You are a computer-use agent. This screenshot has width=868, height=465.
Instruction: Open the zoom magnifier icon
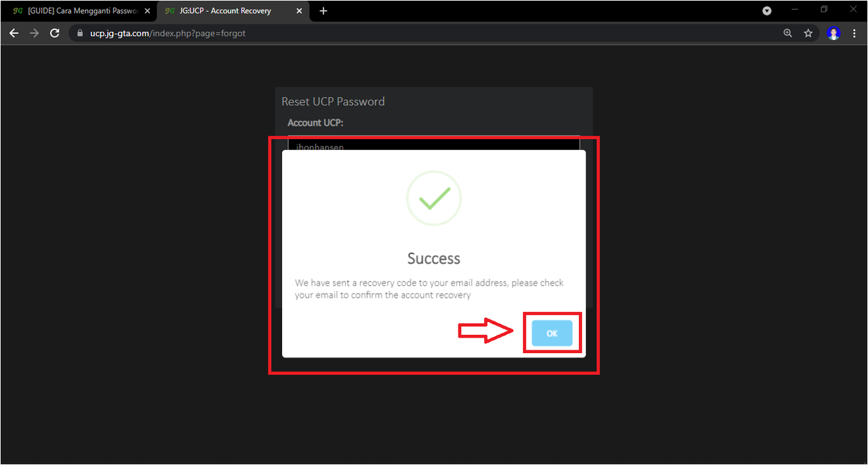787,33
